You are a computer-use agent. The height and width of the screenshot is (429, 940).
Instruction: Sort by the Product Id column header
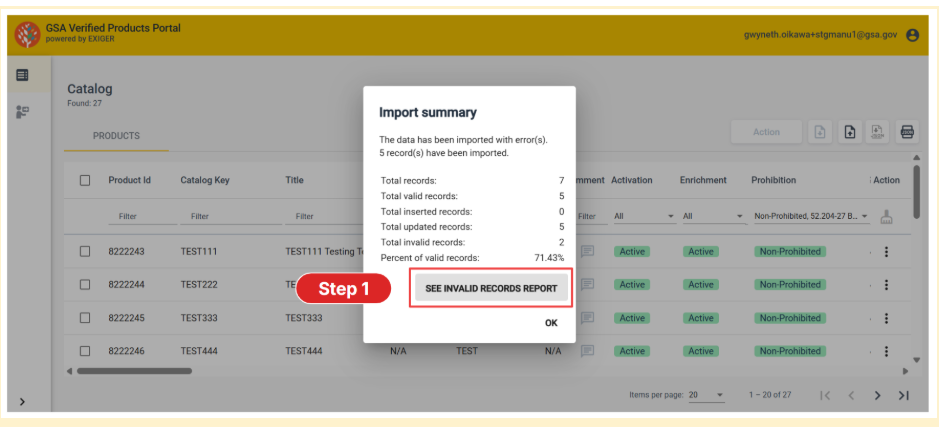[129, 180]
